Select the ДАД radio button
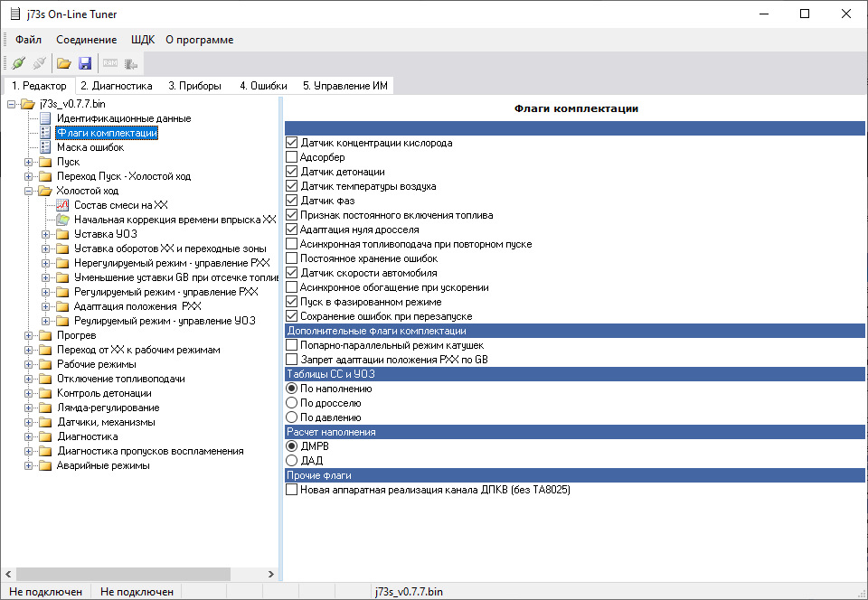The height and width of the screenshot is (600, 868). pyautogui.click(x=291, y=461)
